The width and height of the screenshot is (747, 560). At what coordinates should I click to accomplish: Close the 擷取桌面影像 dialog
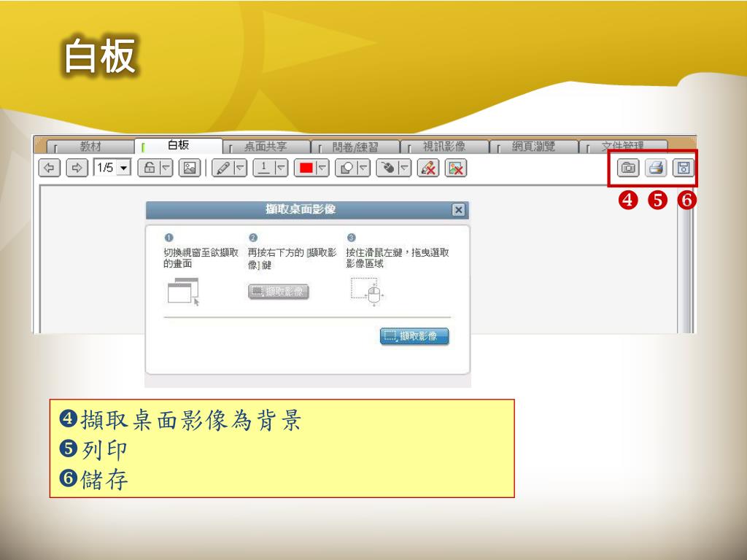pyautogui.click(x=458, y=210)
